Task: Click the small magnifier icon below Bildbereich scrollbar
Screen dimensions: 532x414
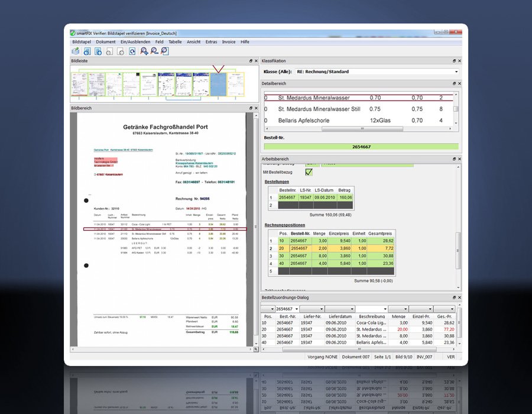Action: (256, 349)
